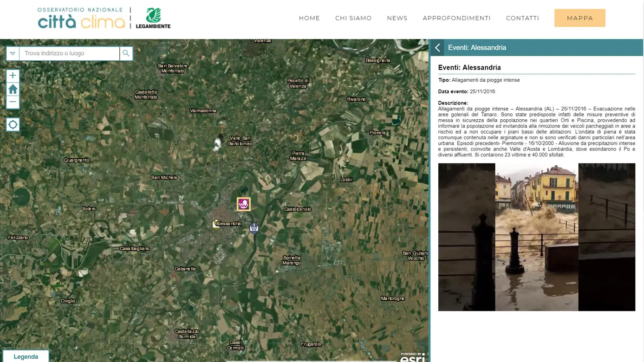Screen dimensions: 644x362
Task: Open the search source dropdown arrow
Action: click(x=13, y=53)
